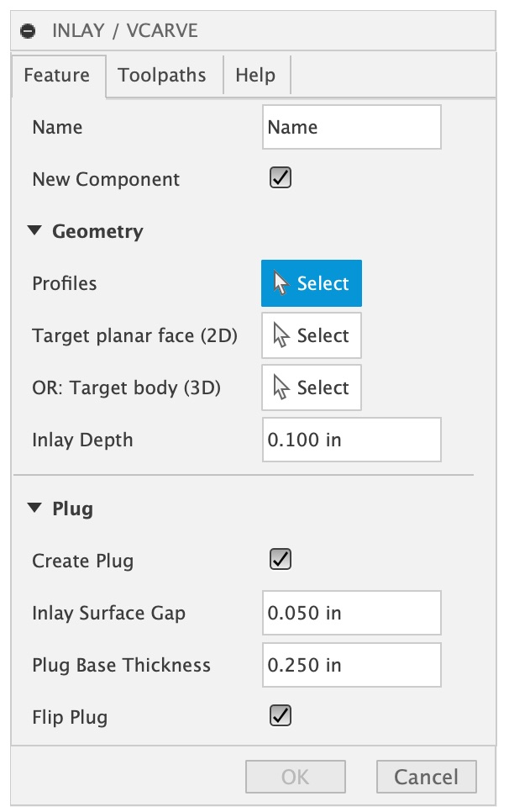
Task: Focus the Inlay Depth input field
Action: 351,440
